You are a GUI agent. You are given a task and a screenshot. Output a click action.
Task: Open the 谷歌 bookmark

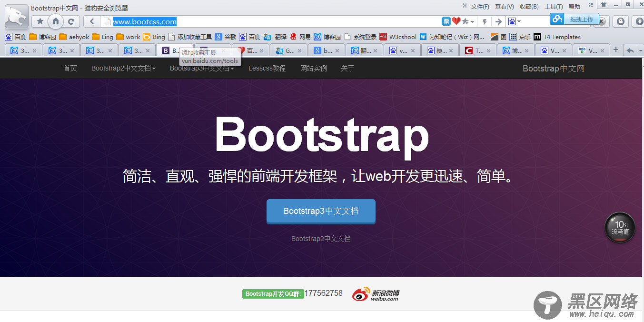tap(225, 37)
